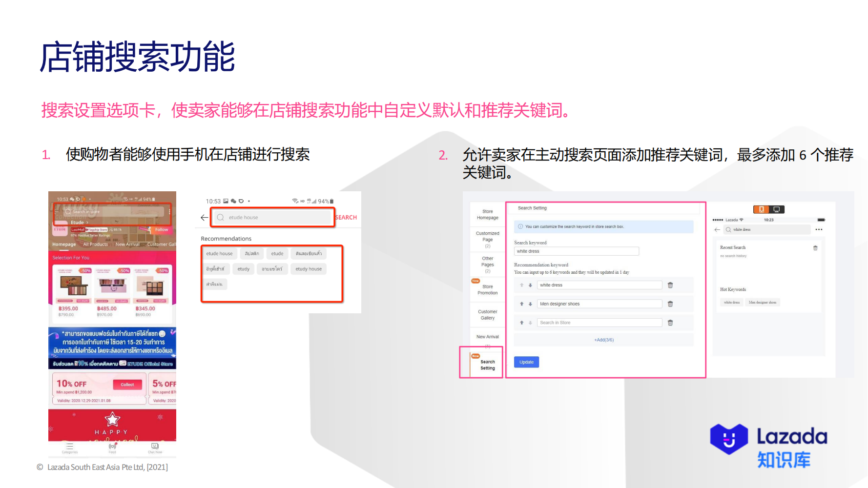Screen dimensions: 868x488
Task: Click the empty 'Search in Store' recommendation field
Action: [599, 323]
